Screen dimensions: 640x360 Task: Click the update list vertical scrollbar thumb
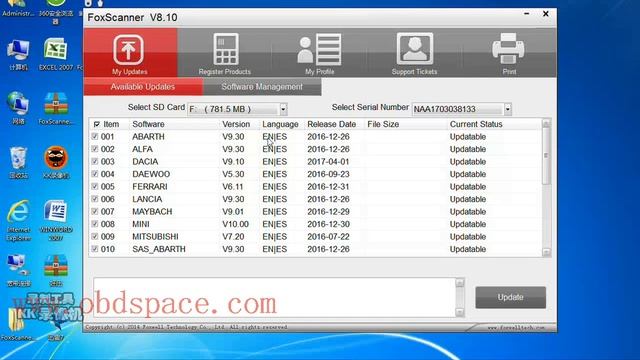pos(546,156)
